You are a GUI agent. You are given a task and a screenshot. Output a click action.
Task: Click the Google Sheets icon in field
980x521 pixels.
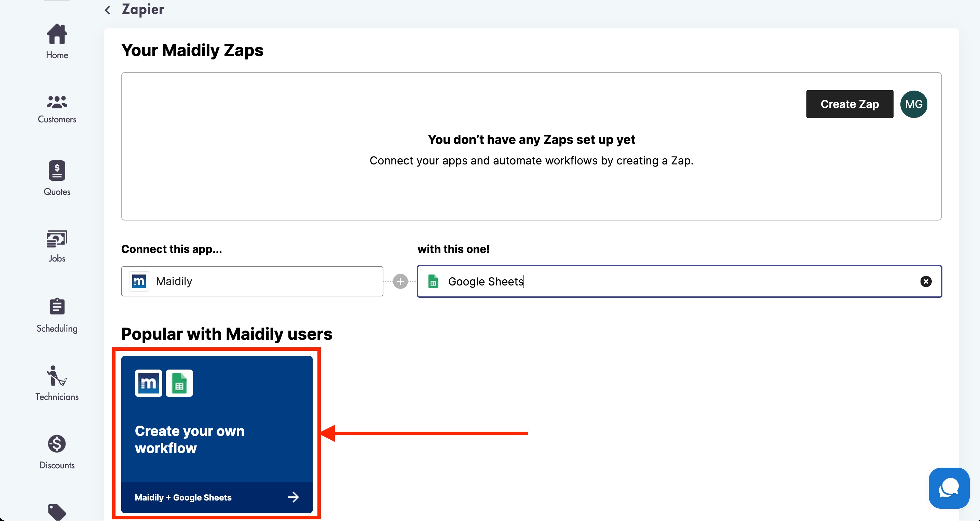click(x=433, y=281)
